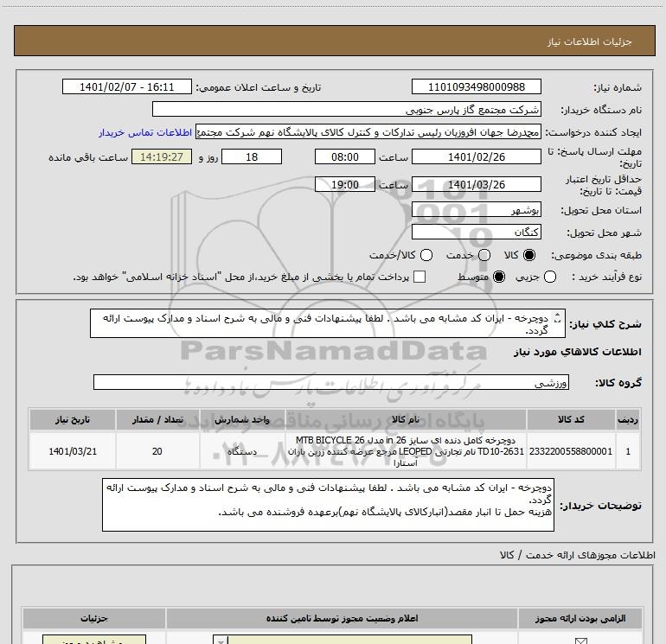The height and width of the screenshot is (644, 666).
Task: Click the quantity cell 20
Action: pyautogui.click(x=157, y=451)
